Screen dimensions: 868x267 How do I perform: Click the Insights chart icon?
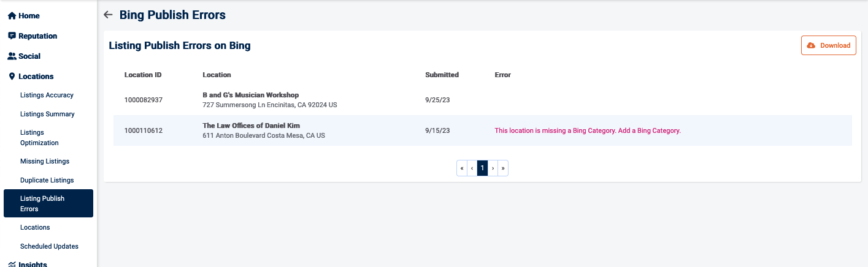tap(12, 265)
